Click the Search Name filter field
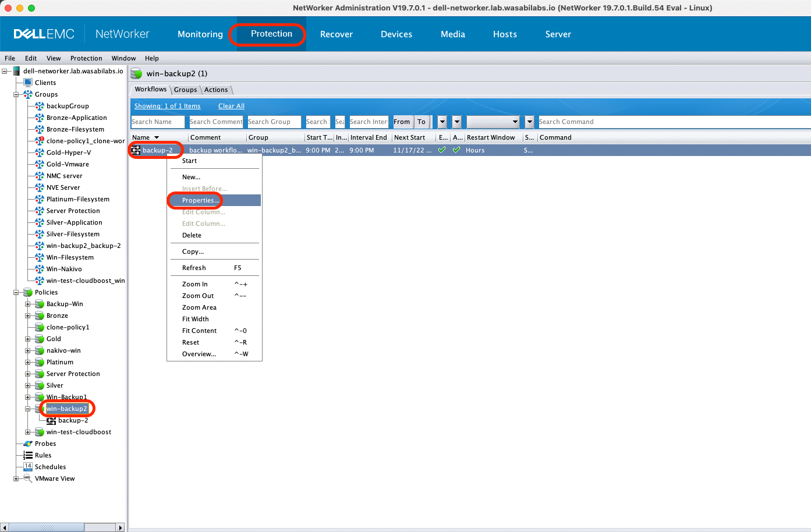Viewport: 811px width, 532px height. pyautogui.click(x=158, y=122)
